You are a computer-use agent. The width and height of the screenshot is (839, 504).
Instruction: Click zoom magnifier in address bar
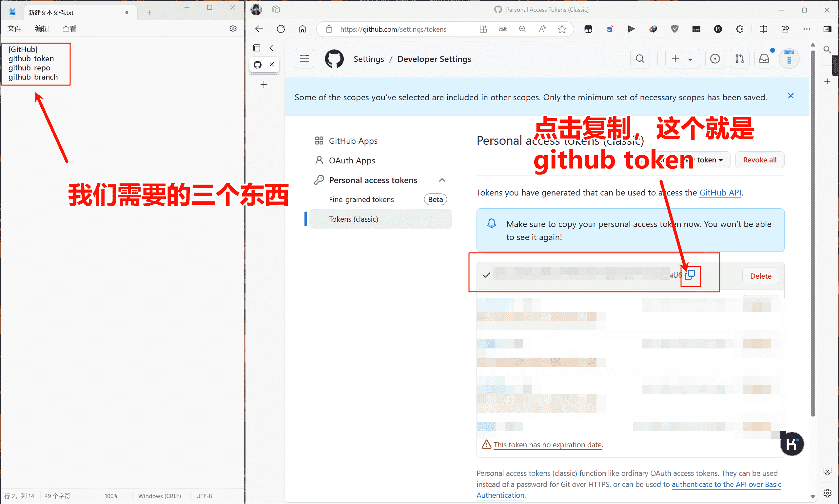click(x=523, y=29)
